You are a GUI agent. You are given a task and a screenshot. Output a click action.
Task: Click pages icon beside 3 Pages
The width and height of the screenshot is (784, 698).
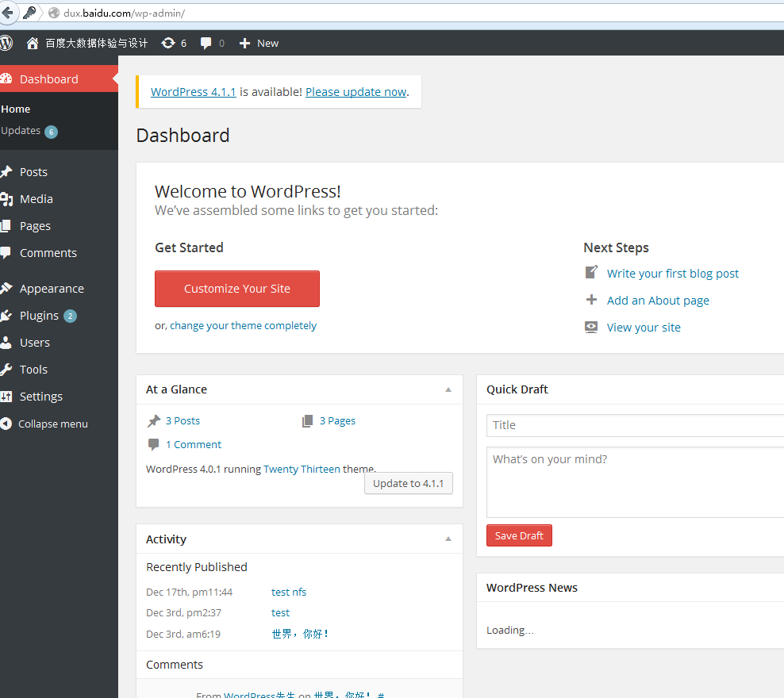pos(308,421)
